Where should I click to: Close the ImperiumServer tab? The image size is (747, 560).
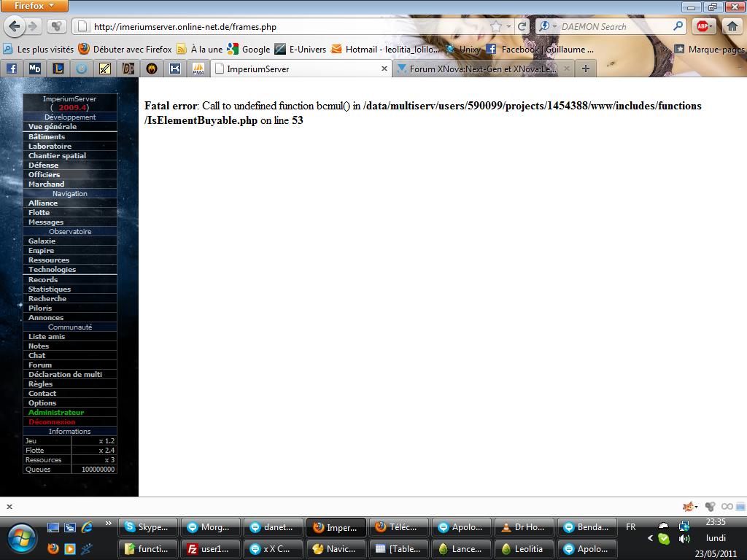(x=384, y=69)
